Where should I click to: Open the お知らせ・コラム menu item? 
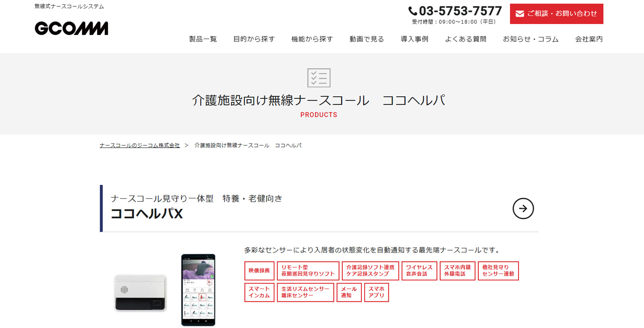click(x=530, y=39)
